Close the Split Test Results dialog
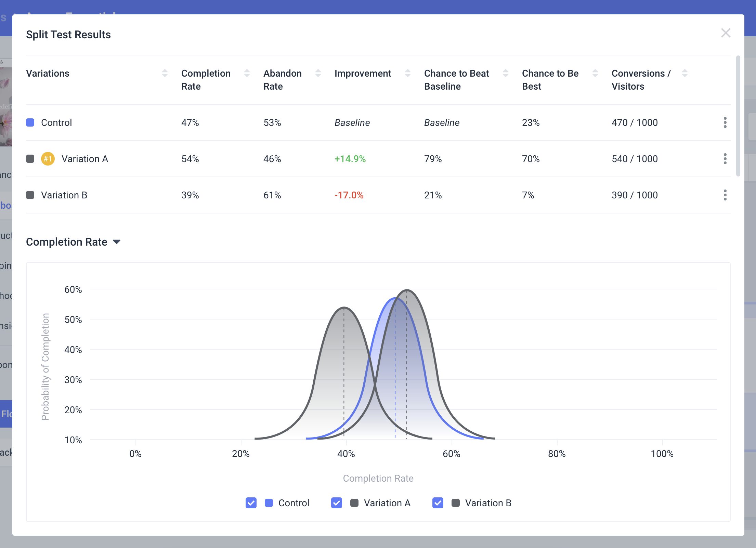The width and height of the screenshot is (756, 548). (x=726, y=33)
